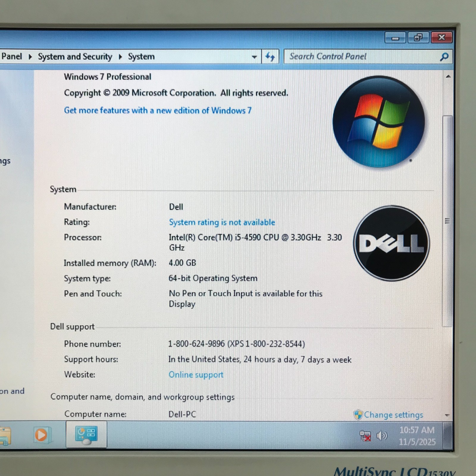This screenshot has height=476, width=476.
Task: Click the vertical scrollbar thumb
Action: coord(447,221)
